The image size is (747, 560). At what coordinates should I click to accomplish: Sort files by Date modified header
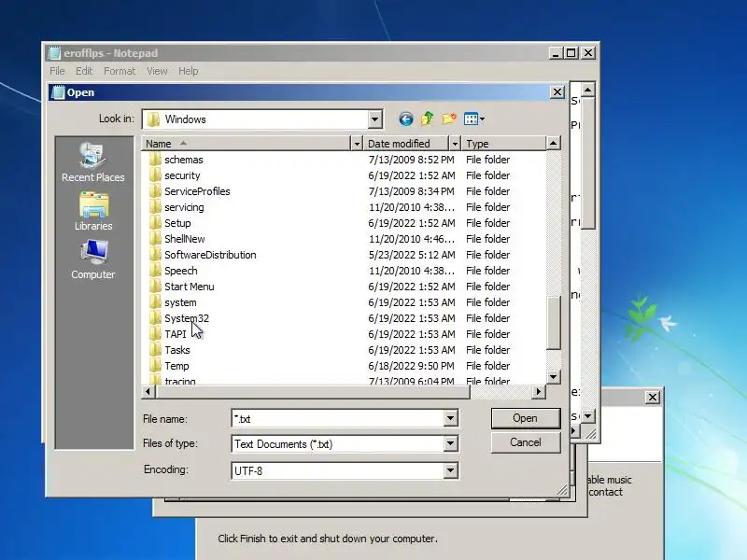(x=406, y=144)
